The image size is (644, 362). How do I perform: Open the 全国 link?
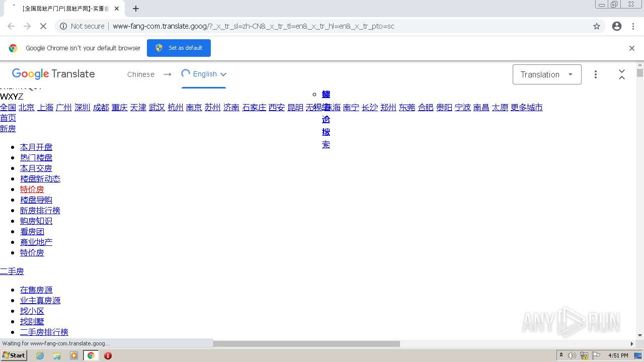(x=8, y=107)
